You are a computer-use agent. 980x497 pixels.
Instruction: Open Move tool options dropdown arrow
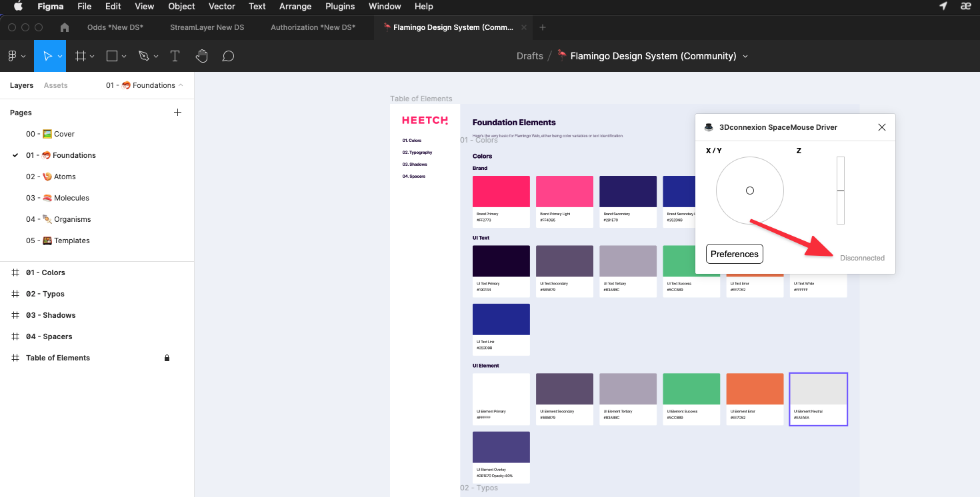60,57
